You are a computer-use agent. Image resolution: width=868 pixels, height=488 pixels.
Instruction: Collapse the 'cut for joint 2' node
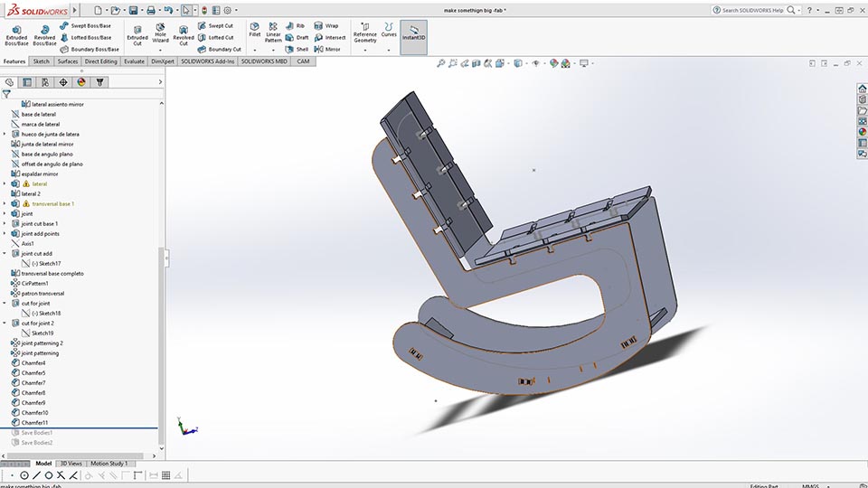pyautogui.click(x=5, y=324)
